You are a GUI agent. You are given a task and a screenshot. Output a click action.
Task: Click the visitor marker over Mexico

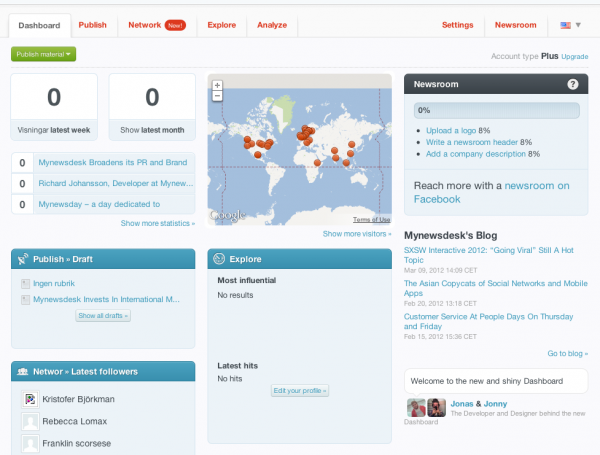click(258, 155)
